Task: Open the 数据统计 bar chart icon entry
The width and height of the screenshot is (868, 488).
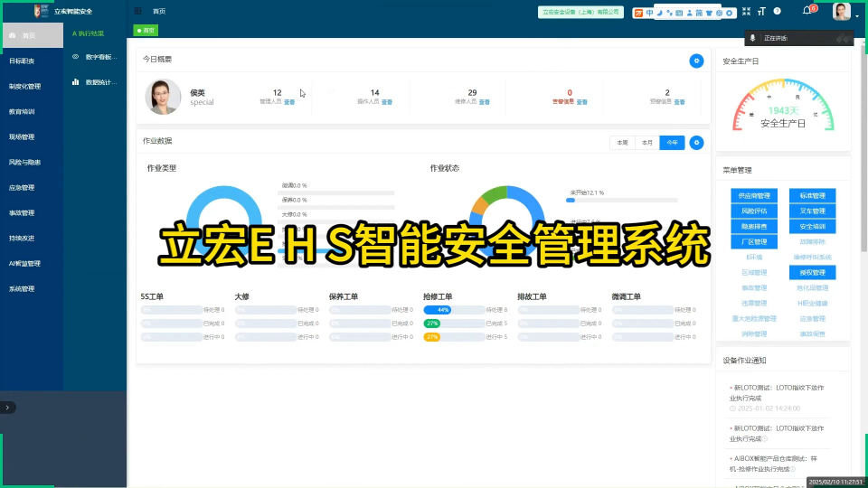Action: point(95,82)
